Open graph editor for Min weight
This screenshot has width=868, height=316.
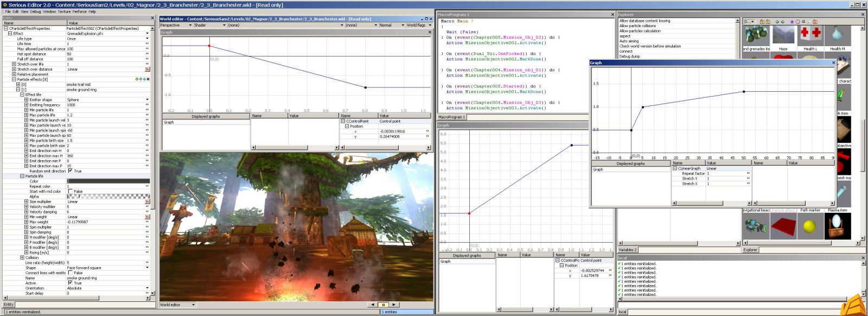(x=147, y=217)
